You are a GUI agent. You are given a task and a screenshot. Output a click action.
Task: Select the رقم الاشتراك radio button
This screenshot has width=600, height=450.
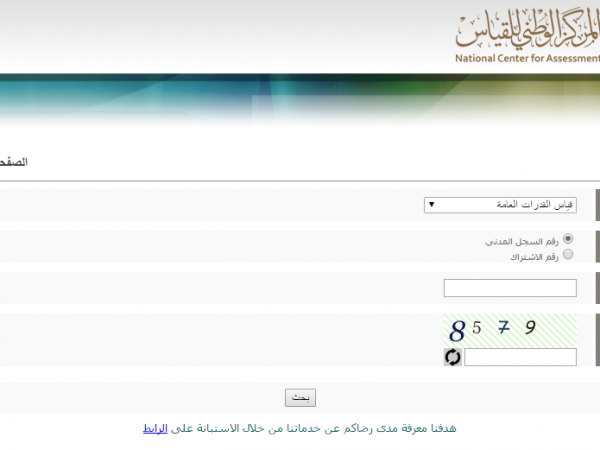coord(568,255)
